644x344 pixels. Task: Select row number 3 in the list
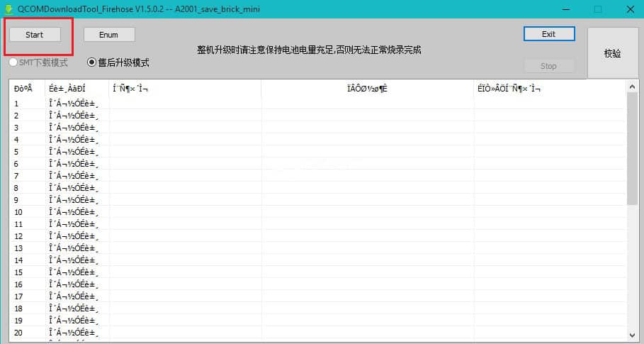coord(316,128)
